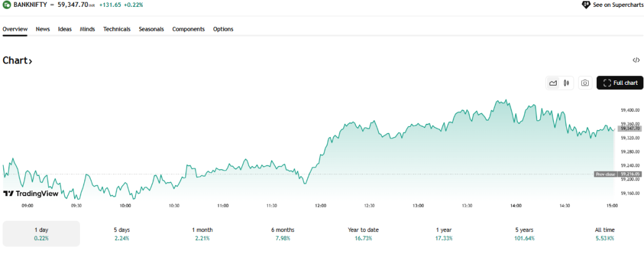This screenshot has height=254, width=644.
Task: Switch to area chart type
Action: coord(553,83)
